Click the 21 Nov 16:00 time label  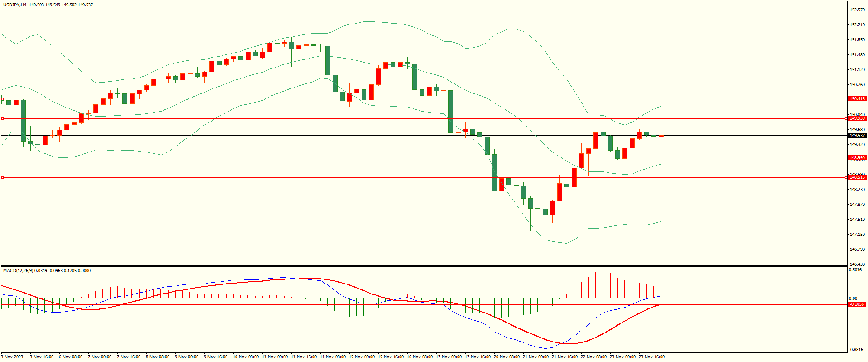(x=564, y=357)
